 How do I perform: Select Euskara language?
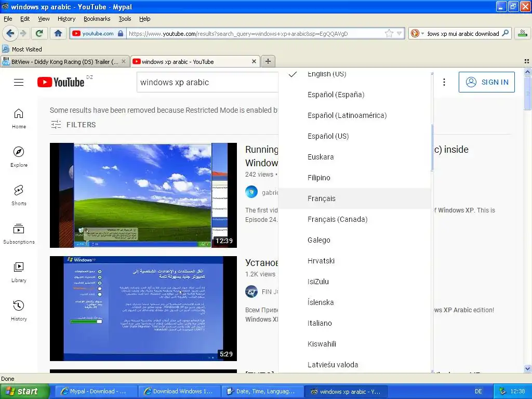pos(355,157)
